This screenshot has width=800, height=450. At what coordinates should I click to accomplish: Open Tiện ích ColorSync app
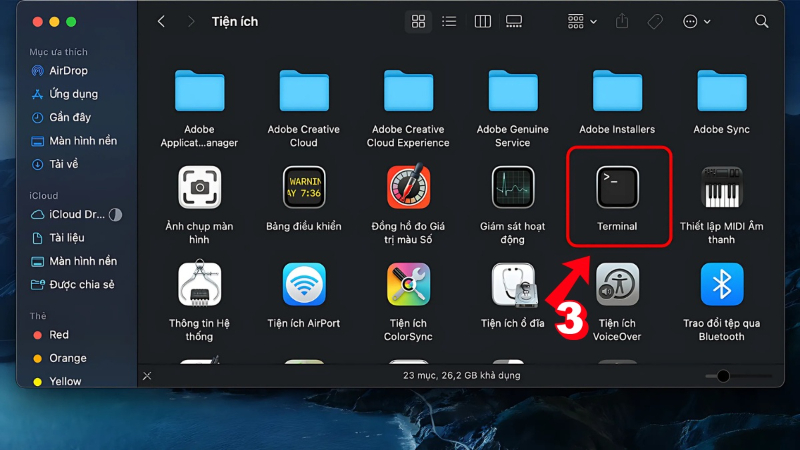coord(408,284)
